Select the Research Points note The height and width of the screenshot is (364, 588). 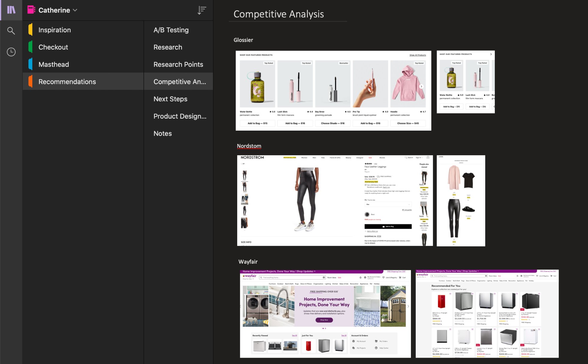pos(178,64)
